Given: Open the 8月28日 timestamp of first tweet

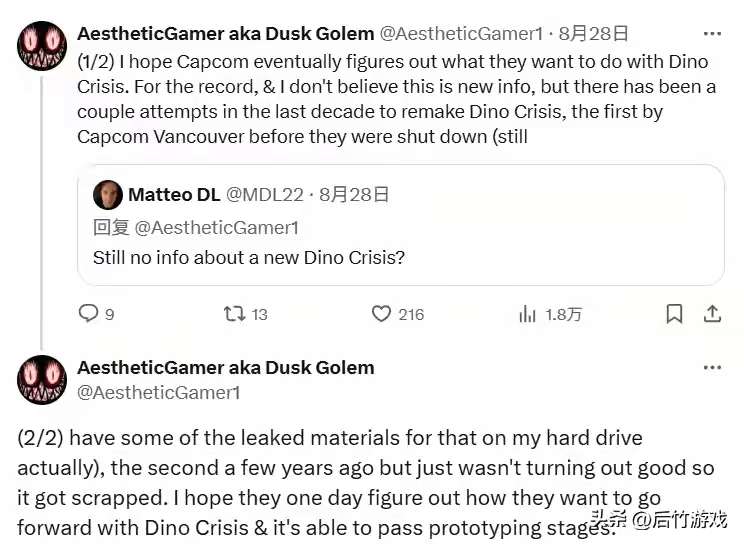Looking at the screenshot, I should click(x=593, y=34).
